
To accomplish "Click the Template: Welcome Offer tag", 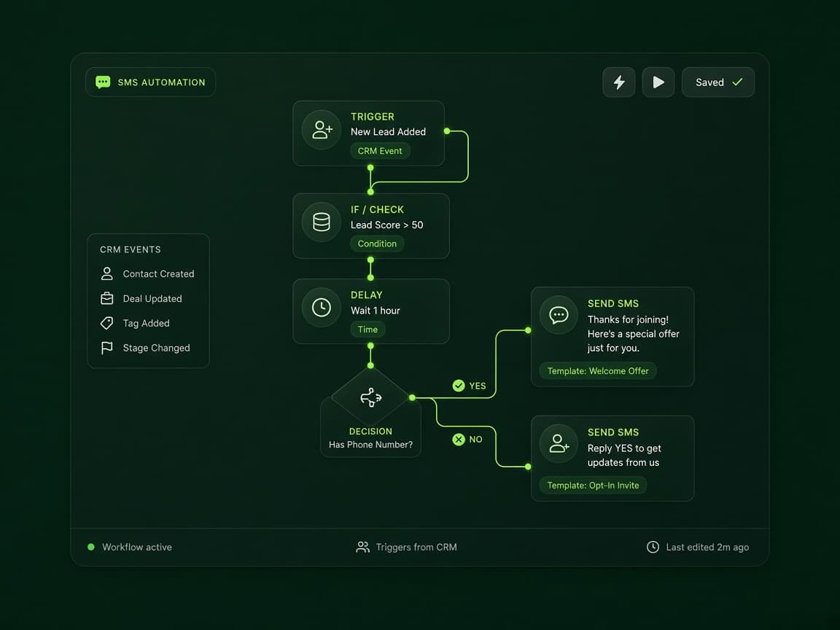I will 598,370.
